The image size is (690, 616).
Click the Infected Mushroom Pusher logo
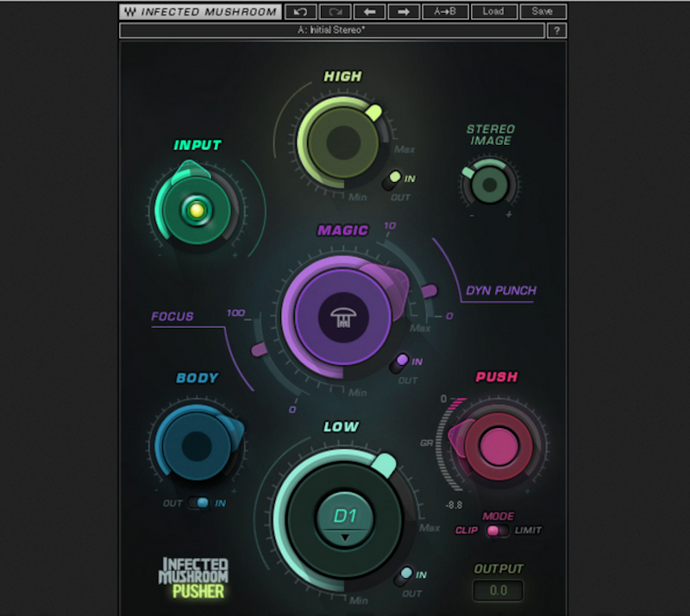tap(193, 578)
